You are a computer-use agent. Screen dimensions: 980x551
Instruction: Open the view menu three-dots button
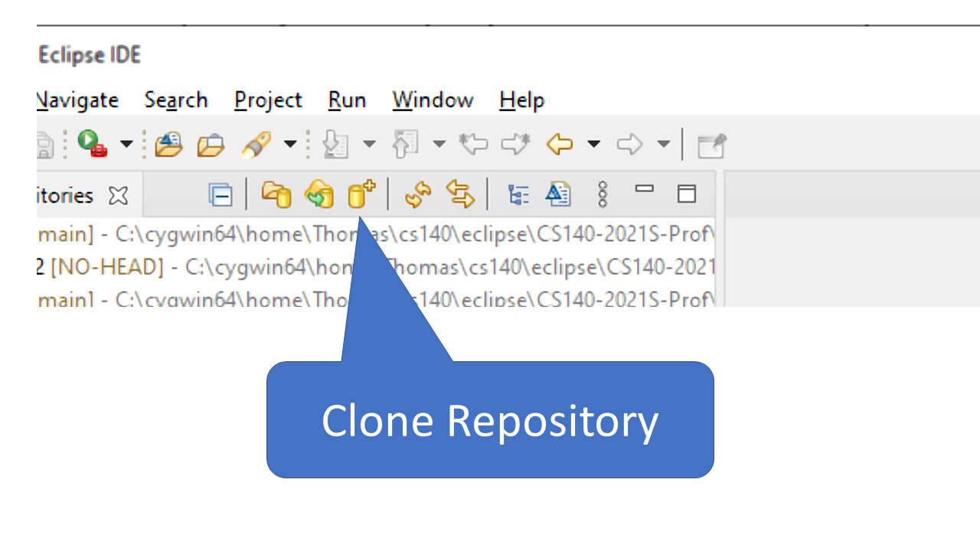tap(603, 195)
